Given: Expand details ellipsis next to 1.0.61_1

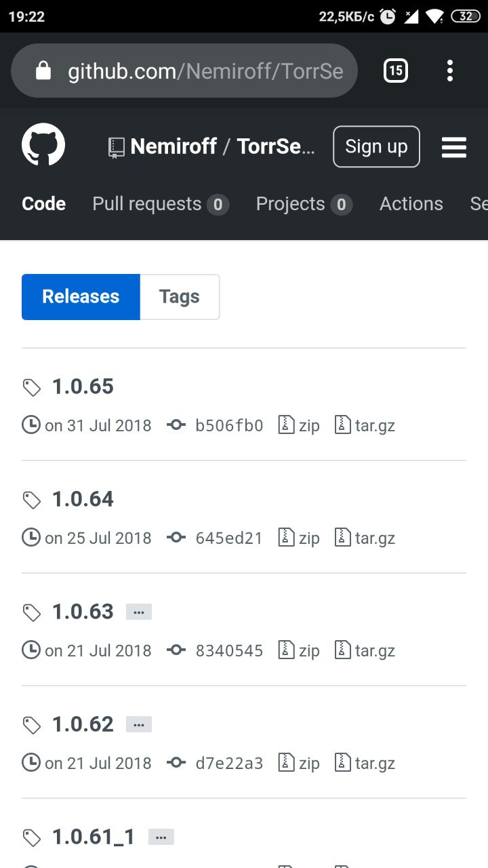Looking at the screenshot, I should click(x=161, y=837).
